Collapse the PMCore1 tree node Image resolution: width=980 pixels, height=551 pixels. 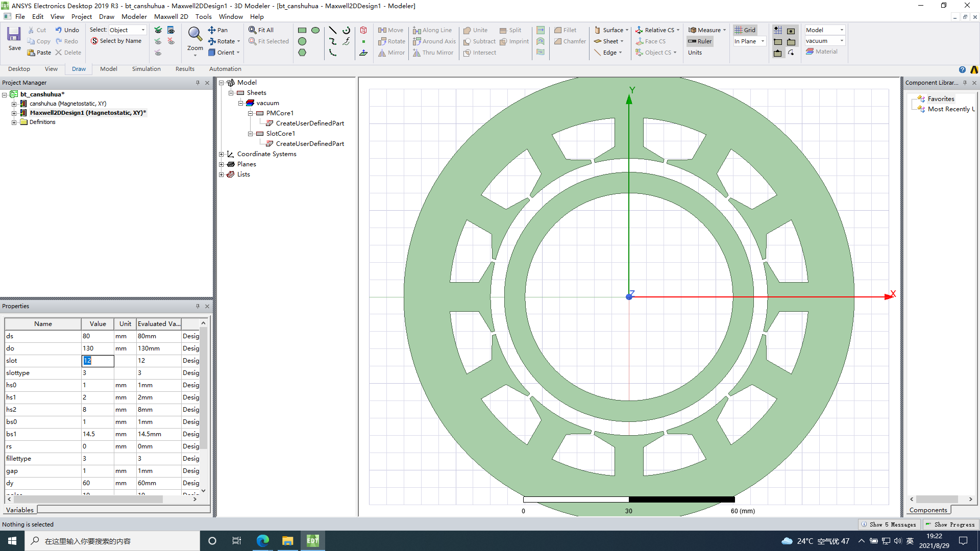[x=251, y=113]
